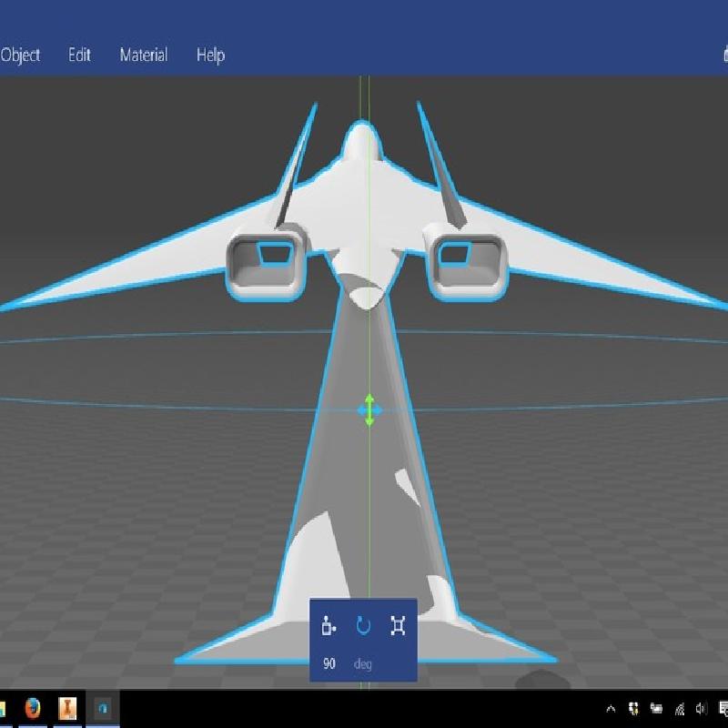Click the deg units label
Image resolution: width=728 pixels, height=728 pixels.
pos(362,663)
